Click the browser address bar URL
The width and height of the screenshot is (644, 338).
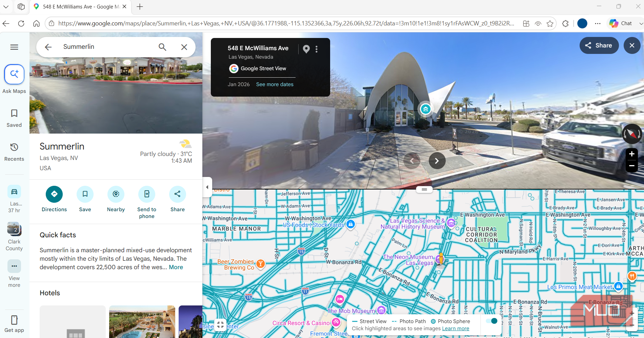(x=286, y=23)
